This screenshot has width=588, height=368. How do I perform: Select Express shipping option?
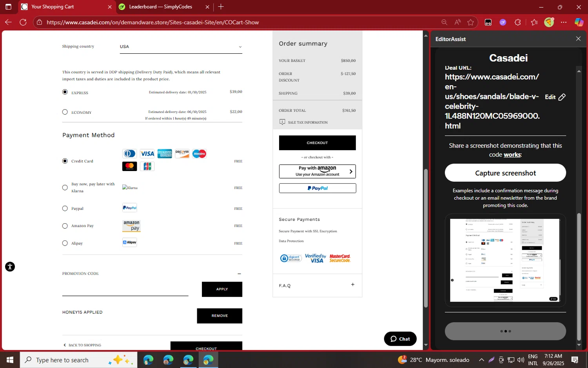(x=65, y=92)
